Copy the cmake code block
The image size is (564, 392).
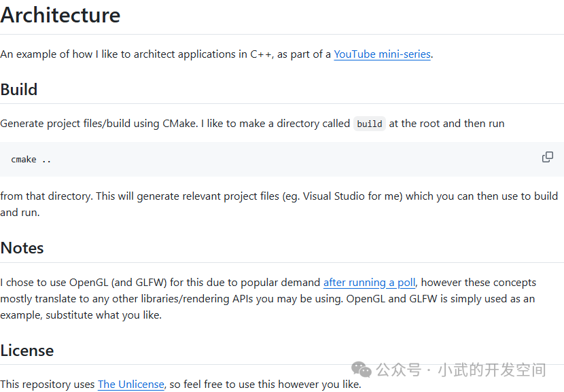tap(548, 157)
